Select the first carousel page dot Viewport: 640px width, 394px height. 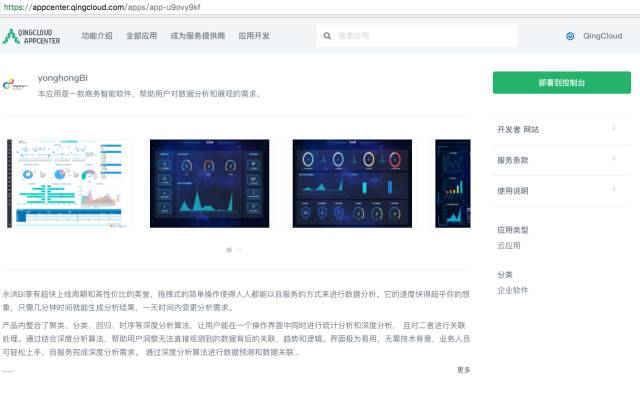click(229, 250)
